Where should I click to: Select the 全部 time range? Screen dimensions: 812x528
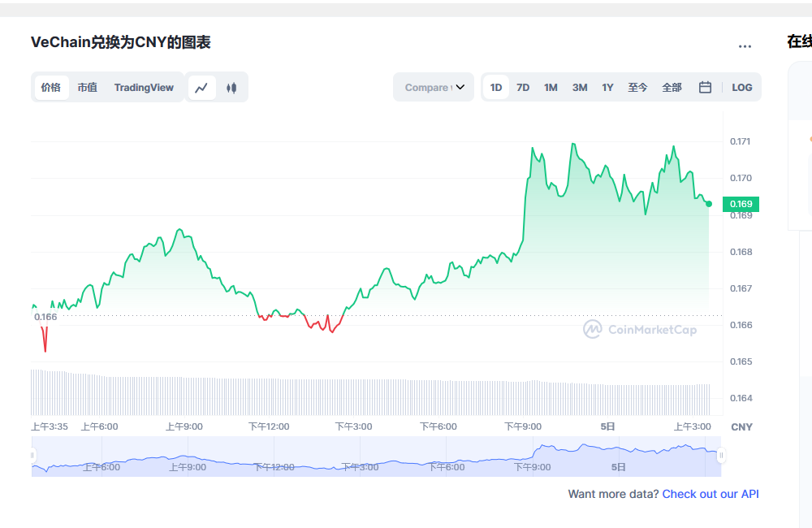tap(672, 87)
